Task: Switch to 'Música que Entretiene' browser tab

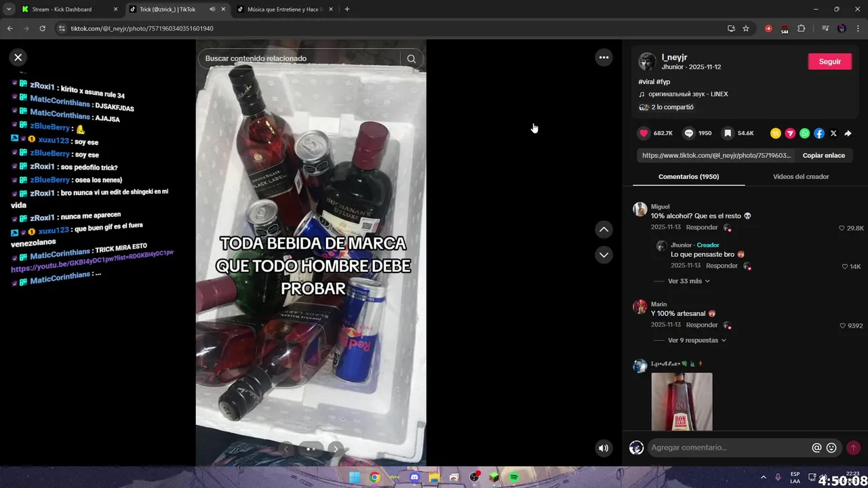Action: (x=285, y=9)
